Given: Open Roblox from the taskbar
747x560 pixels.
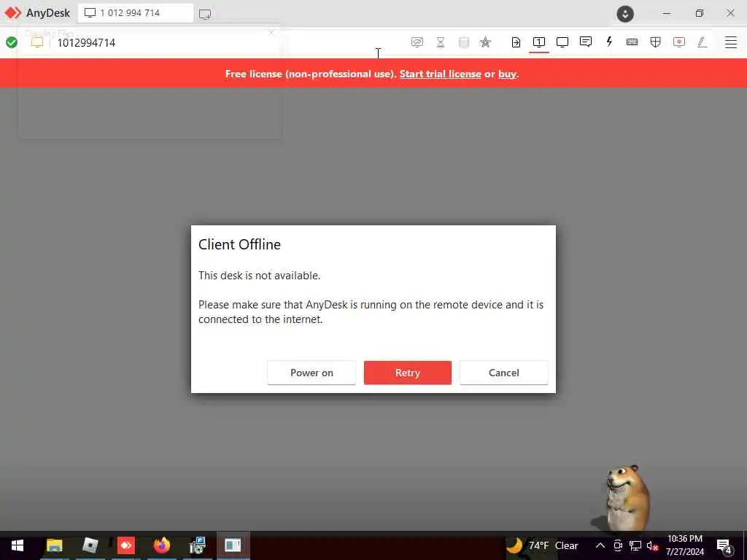Looking at the screenshot, I should pos(90,545).
